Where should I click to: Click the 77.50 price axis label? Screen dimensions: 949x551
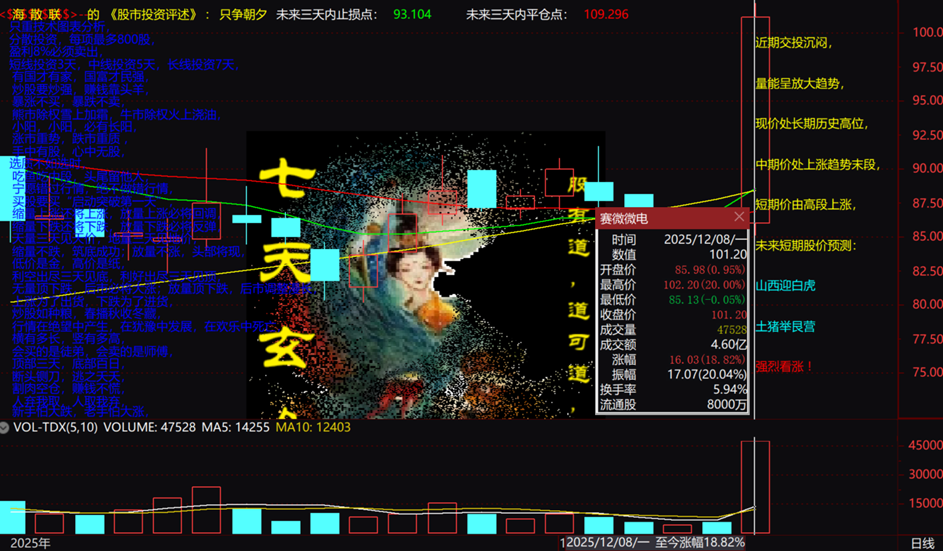pyautogui.click(x=927, y=338)
